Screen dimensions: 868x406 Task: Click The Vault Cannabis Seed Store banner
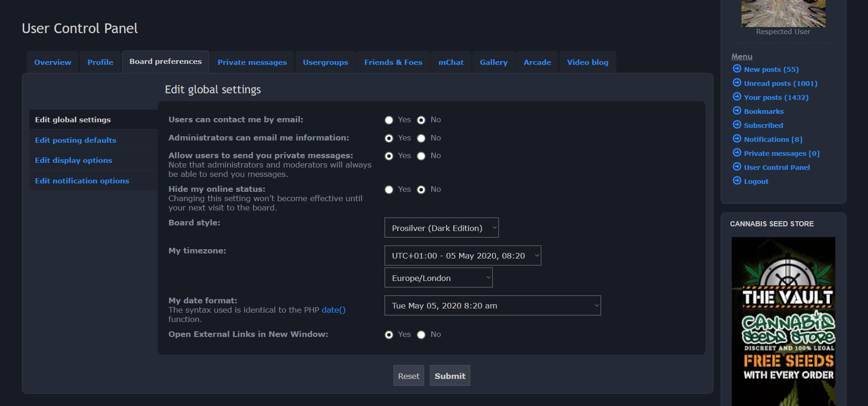[783, 321]
